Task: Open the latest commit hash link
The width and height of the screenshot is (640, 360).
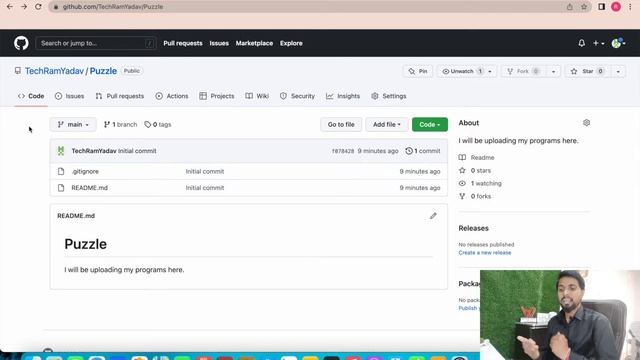Action: tap(343, 151)
